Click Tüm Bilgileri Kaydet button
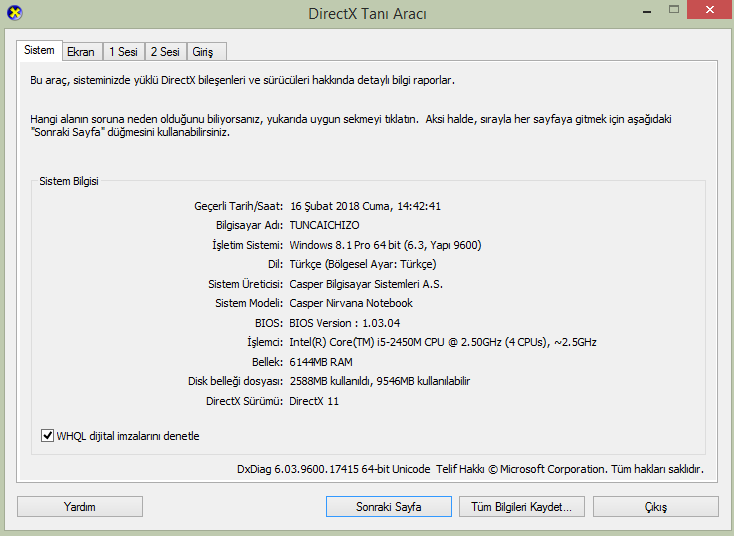The image size is (739, 536). tap(522, 507)
